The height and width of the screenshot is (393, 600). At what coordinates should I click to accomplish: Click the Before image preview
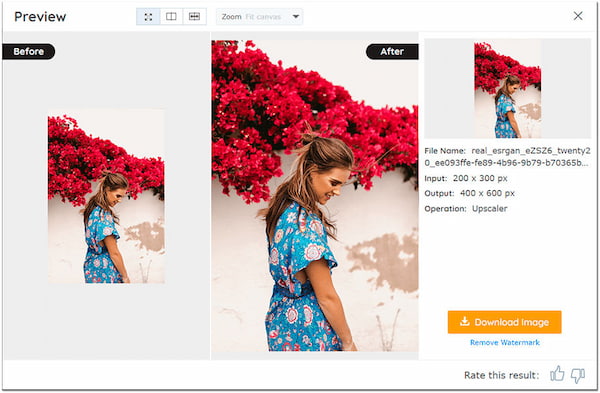[106, 197]
